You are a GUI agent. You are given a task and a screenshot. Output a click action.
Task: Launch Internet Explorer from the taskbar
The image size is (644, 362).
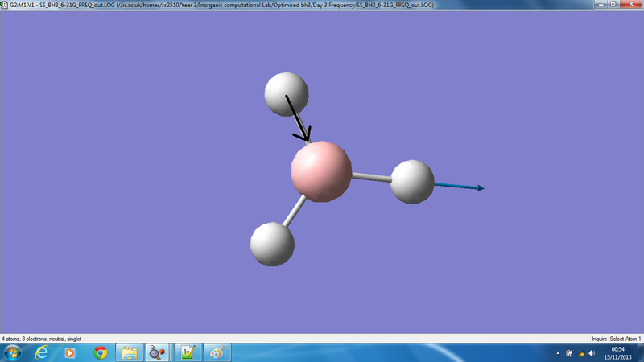pyautogui.click(x=42, y=353)
